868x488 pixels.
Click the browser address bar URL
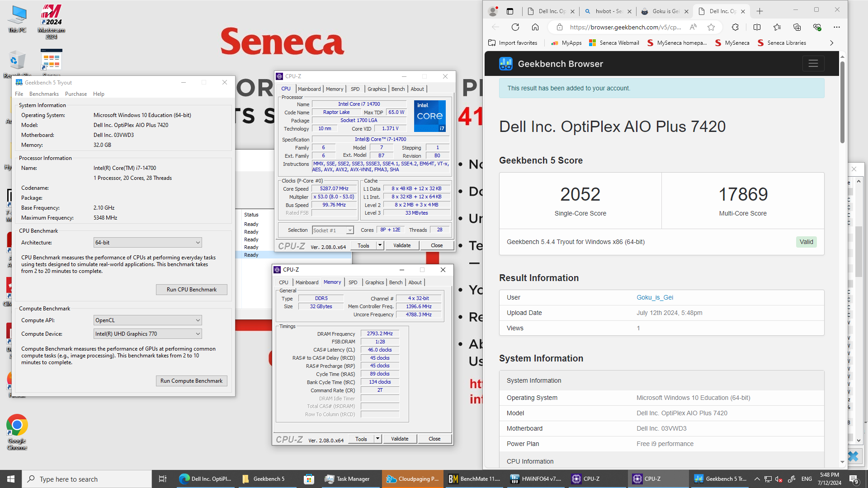coord(625,27)
